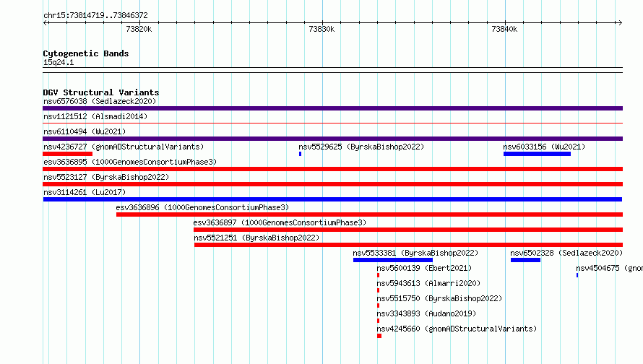Open nsv5600139 (Ebert2021) label
The height and width of the screenshot is (364, 643).
click(424, 268)
